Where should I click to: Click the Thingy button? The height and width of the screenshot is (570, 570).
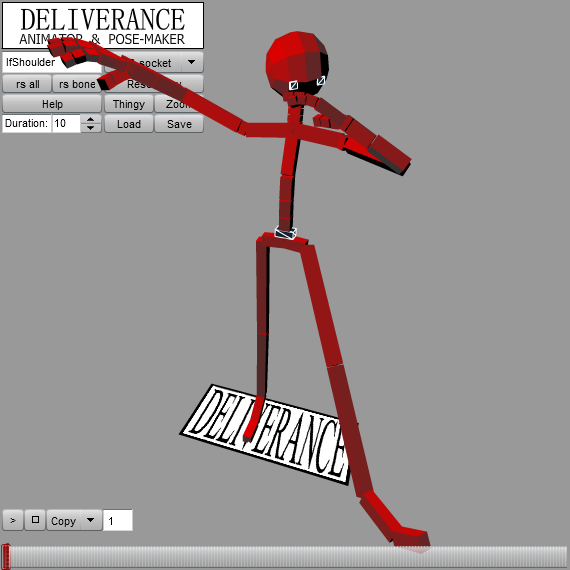click(129, 104)
